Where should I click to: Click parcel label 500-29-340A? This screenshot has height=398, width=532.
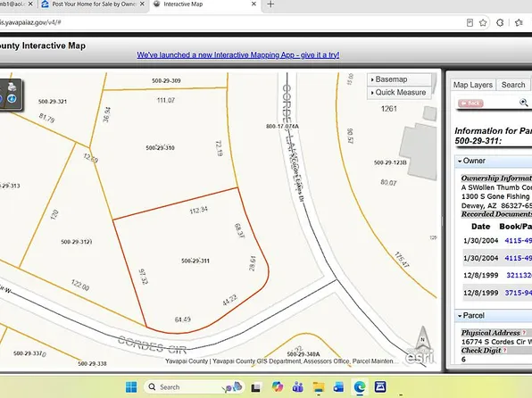(303, 354)
